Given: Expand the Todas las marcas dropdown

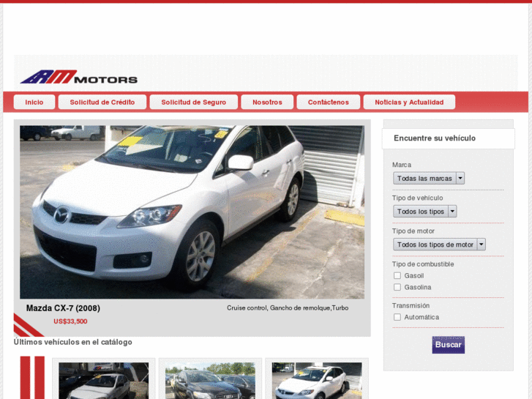Looking at the screenshot, I should 429,179.
